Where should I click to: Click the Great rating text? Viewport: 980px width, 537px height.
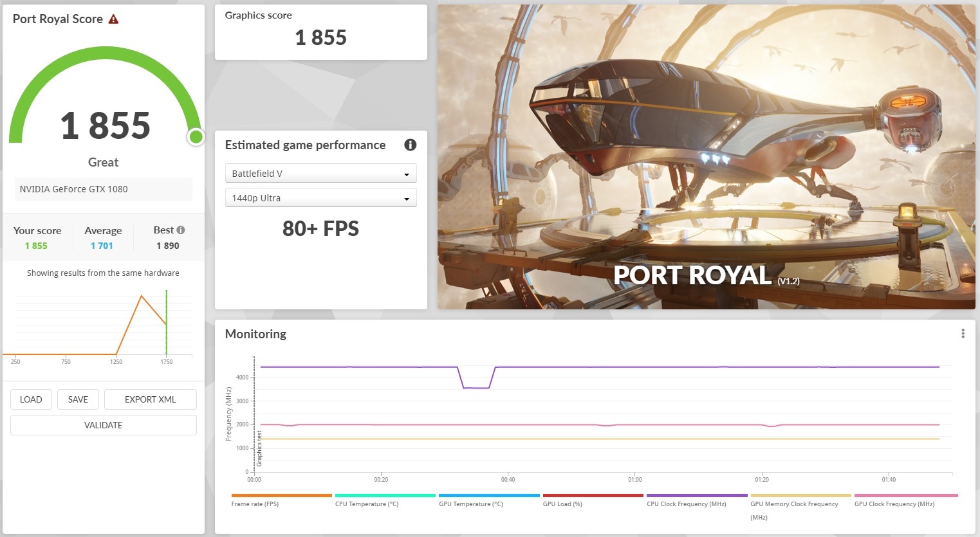103,162
